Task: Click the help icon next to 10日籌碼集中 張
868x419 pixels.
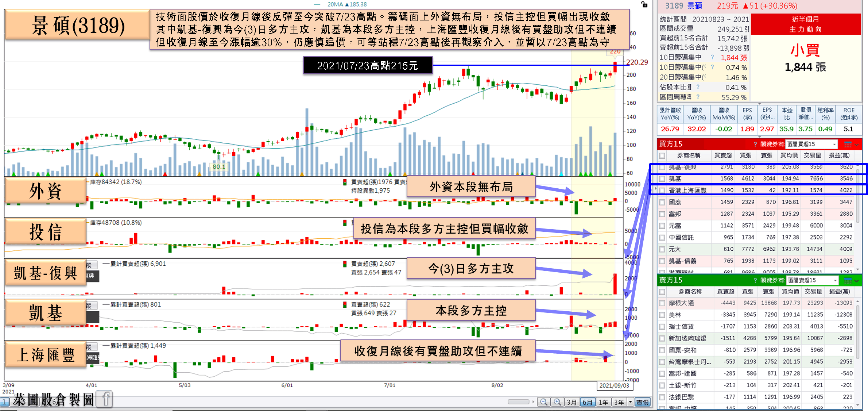Action: click(712, 57)
